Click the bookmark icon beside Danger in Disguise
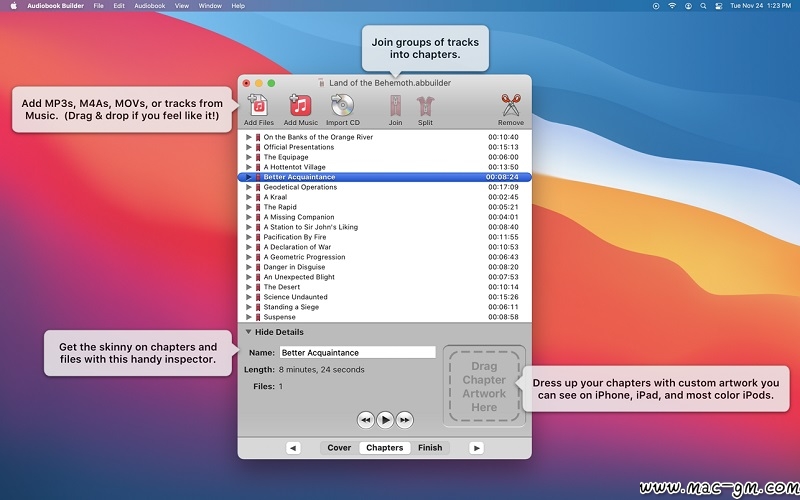800x500 pixels. [258, 267]
